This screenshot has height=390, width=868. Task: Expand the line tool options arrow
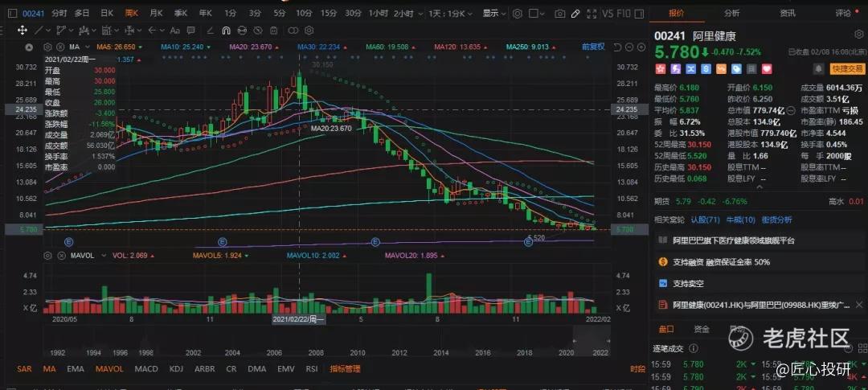pos(48,31)
